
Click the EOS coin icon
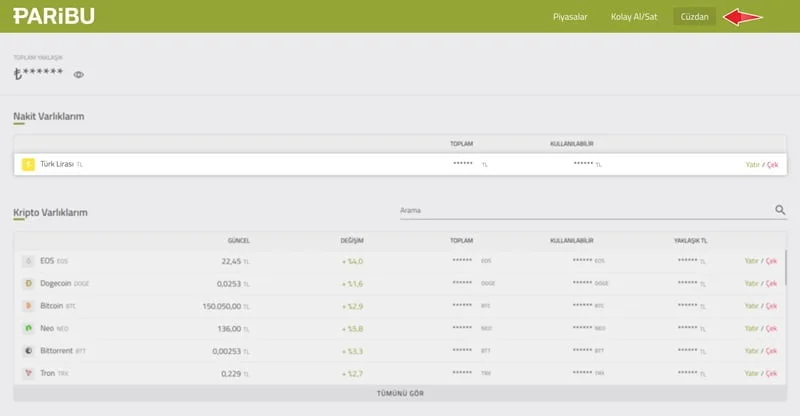28,261
